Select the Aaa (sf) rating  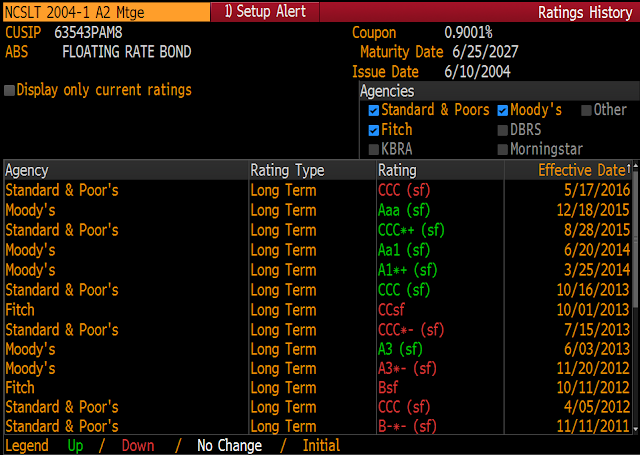404,211
